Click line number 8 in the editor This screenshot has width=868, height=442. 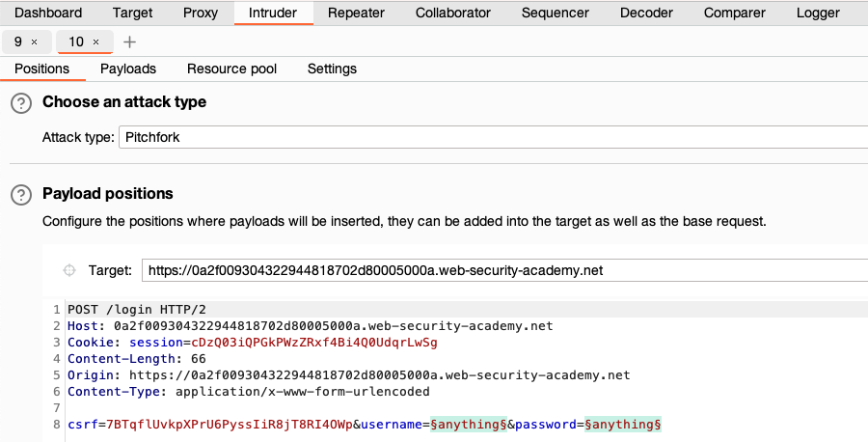tap(57, 425)
